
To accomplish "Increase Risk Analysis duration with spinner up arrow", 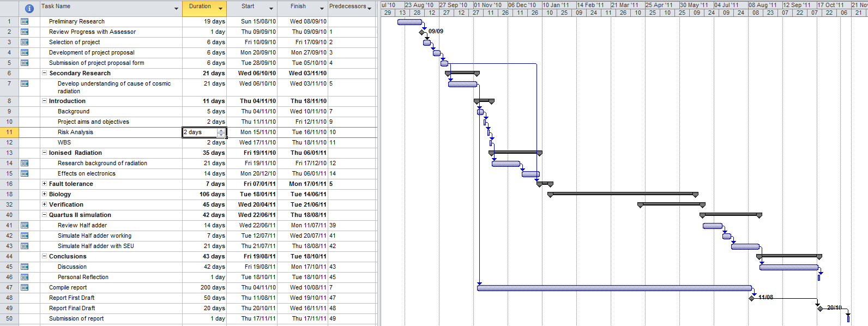I will click(x=221, y=130).
